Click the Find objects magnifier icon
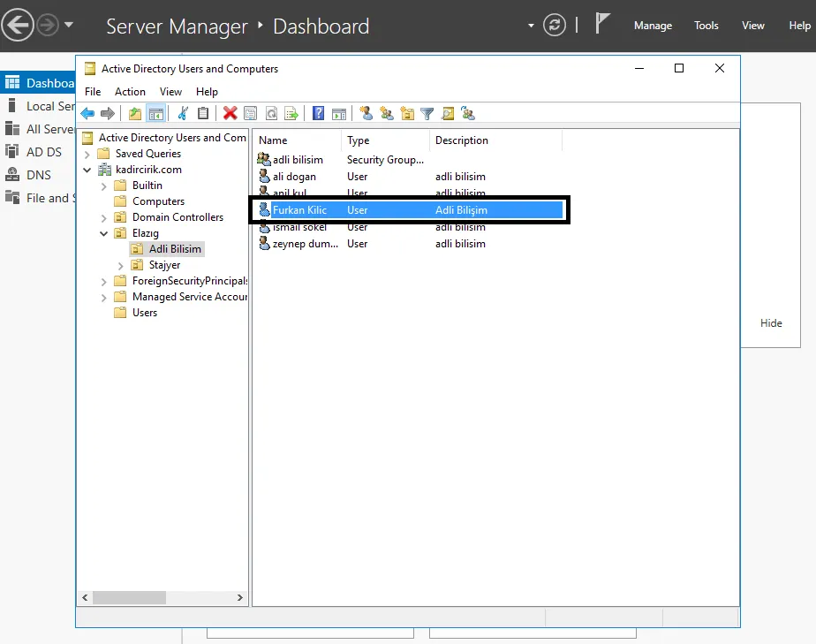This screenshot has height=644, width=816. pos(448,113)
